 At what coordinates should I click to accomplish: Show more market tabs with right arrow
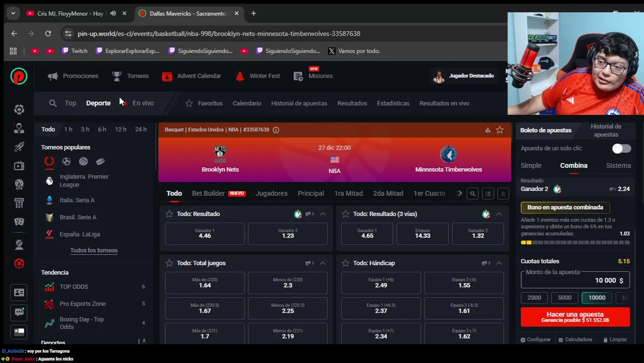click(460, 194)
